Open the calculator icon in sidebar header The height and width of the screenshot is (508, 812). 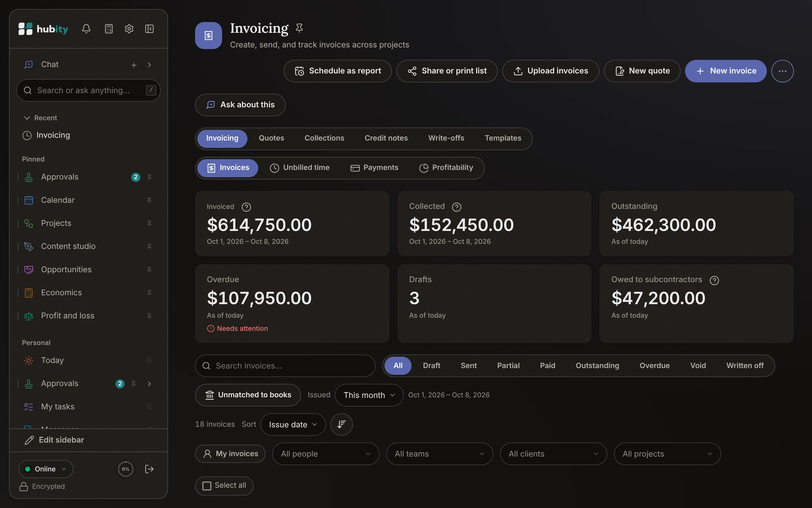(109, 29)
